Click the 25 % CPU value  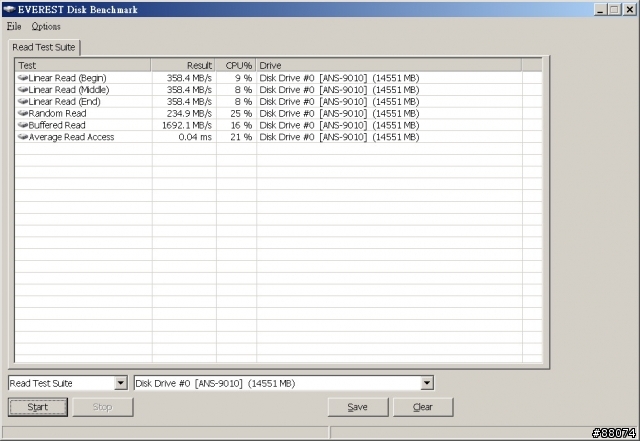click(x=241, y=113)
